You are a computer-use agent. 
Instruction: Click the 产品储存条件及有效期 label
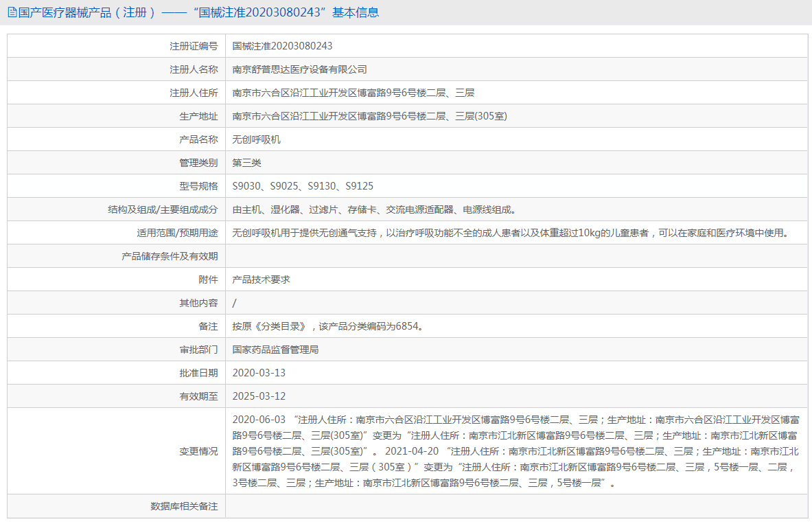[x=170, y=257]
